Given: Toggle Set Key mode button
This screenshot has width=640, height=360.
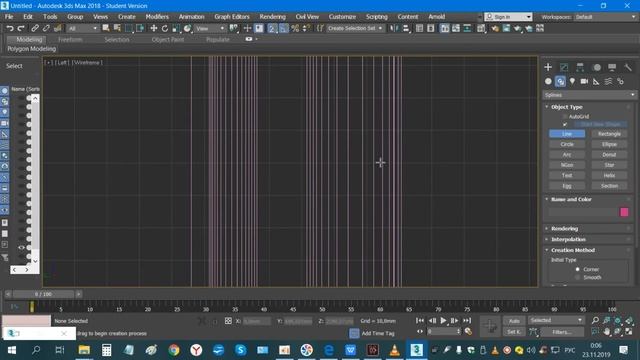Looking at the screenshot, I should [514, 332].
